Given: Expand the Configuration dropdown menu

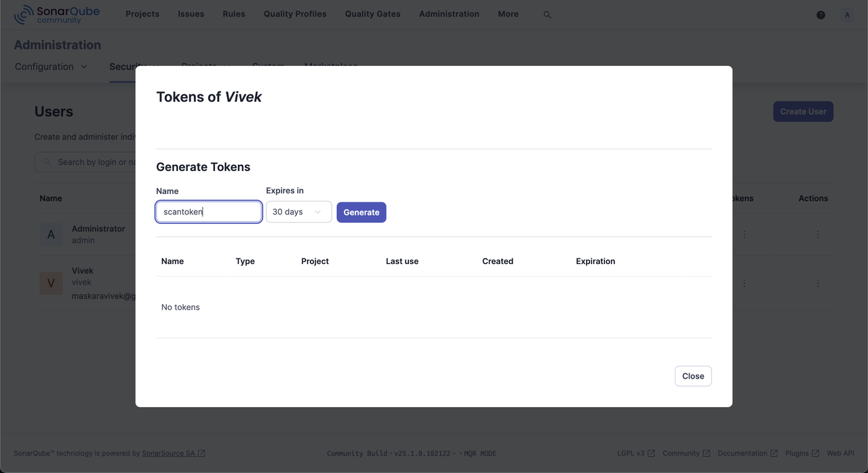Looking at the screenshot, I should [51, 67].
